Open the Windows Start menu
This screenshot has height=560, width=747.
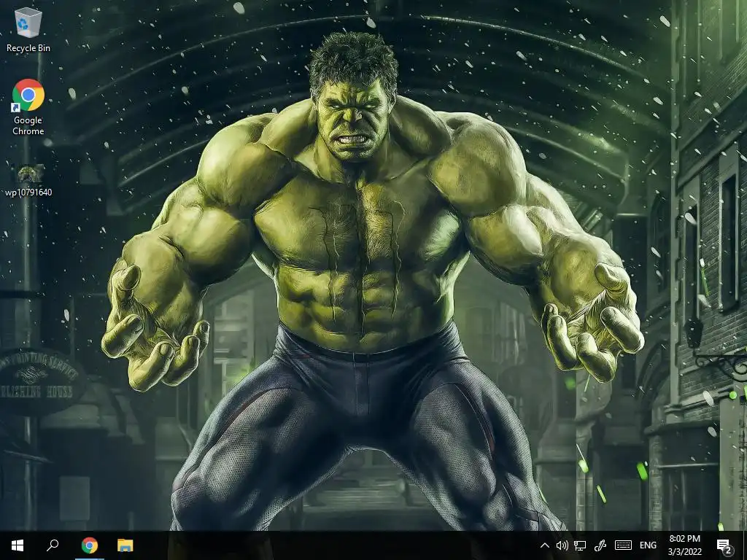click(x=18, y=545)
